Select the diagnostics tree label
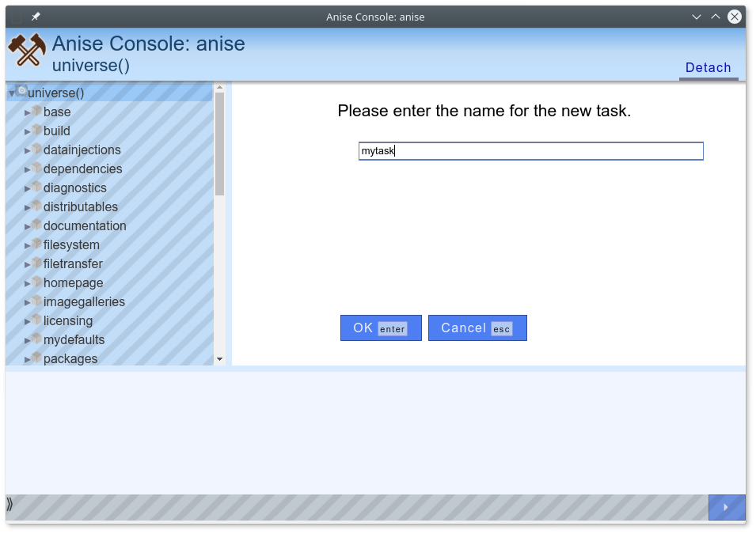 (x=74, y=187)
